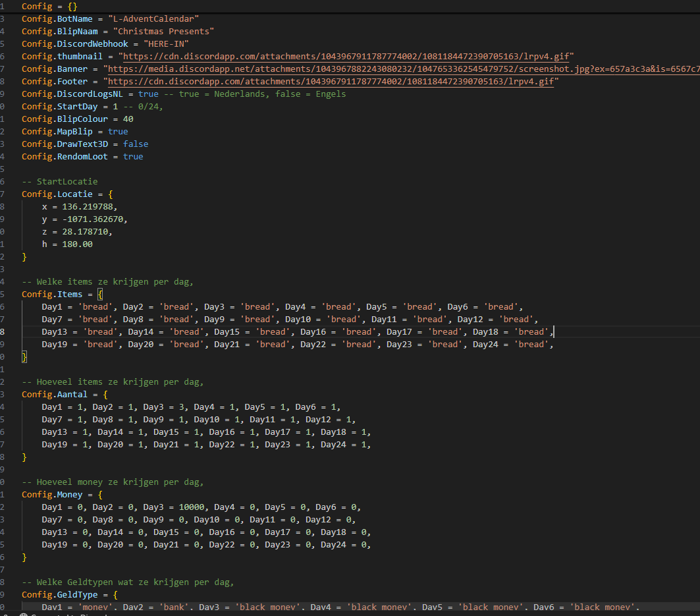Click the true value of Config.MapBlip

tap(118, 131)
